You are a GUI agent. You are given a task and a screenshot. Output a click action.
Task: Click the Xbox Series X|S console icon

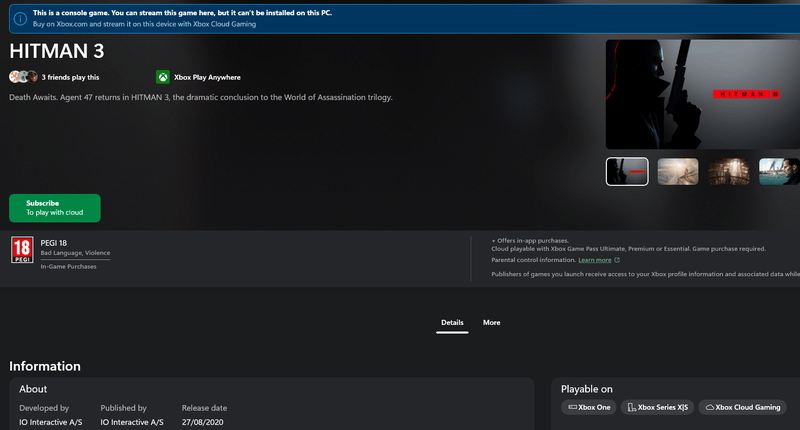click(632, 407)
